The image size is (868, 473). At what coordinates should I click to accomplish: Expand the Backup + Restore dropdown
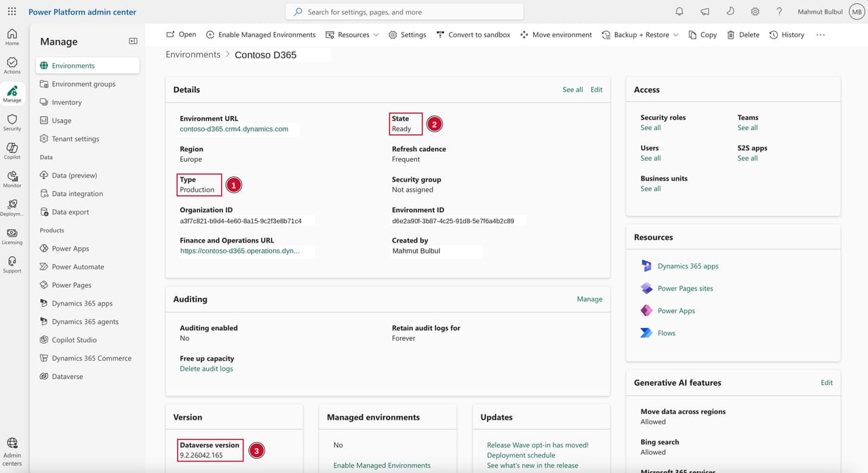click(640, 35)
